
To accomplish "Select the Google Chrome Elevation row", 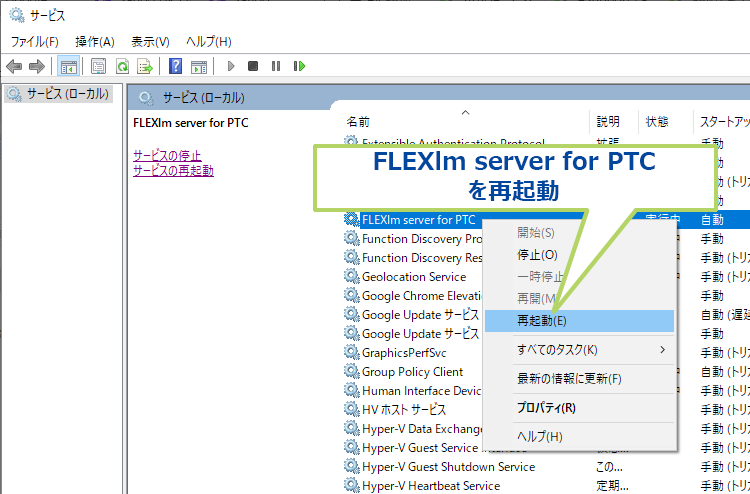I will point(421,296).
